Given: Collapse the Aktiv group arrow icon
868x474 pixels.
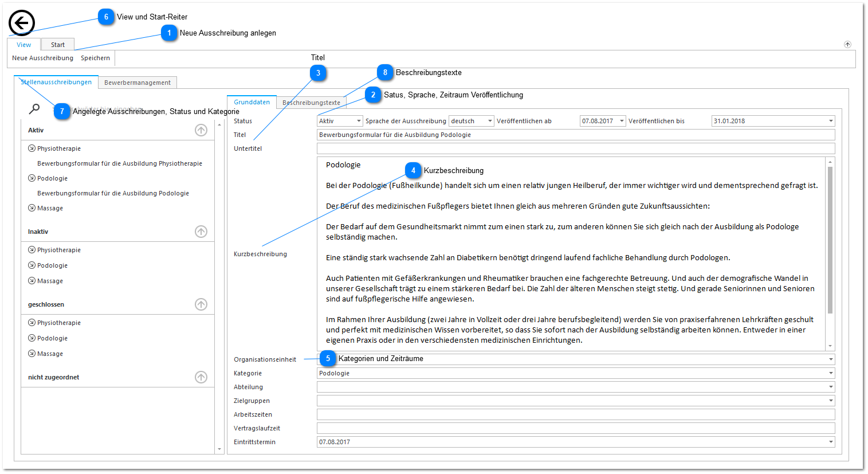Looking at the screenshot, I should pyautogui.click(x=201, y=130).
